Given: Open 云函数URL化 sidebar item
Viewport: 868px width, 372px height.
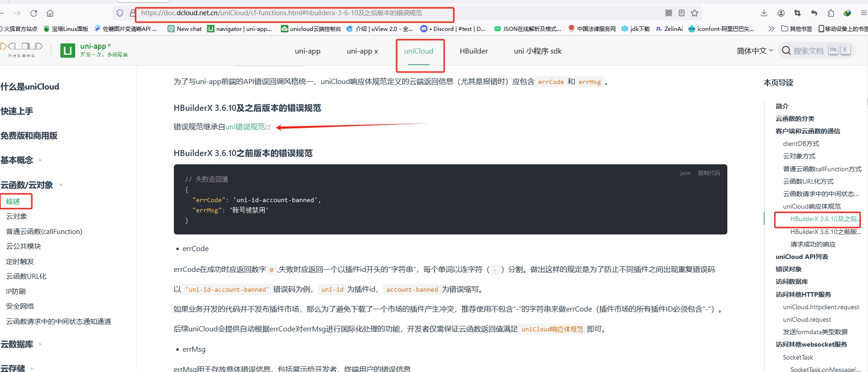Looking at the screenshot, I should point(26,276).
